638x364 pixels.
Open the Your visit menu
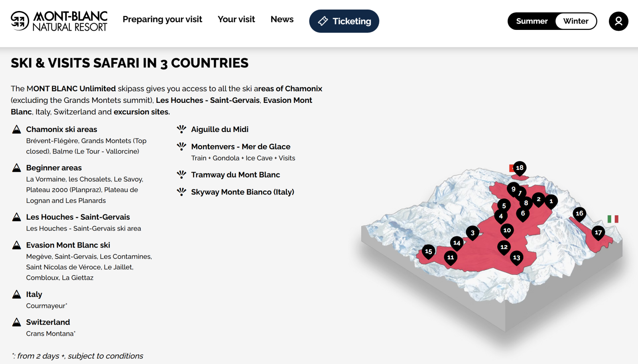coord(236,19)
